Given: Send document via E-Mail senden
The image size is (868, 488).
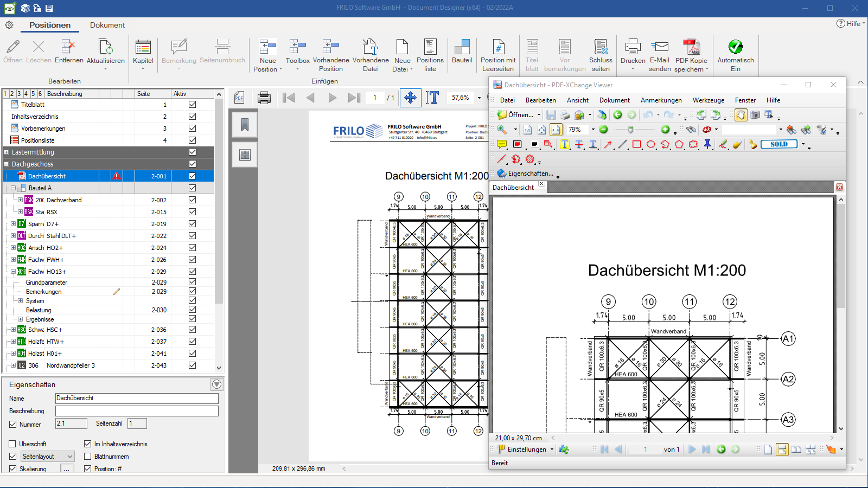Looking at the screenshot, I should pyautogui.click(x=660, y=55).
